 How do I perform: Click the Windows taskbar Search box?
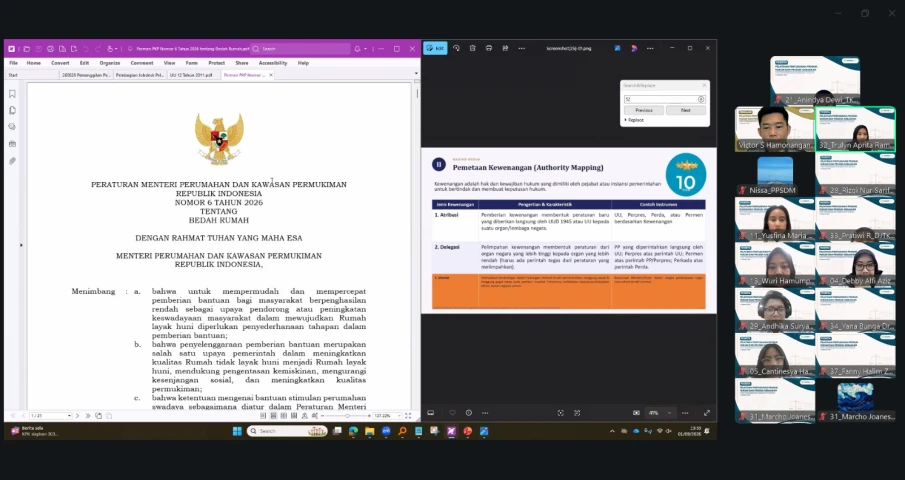[287, 431]
